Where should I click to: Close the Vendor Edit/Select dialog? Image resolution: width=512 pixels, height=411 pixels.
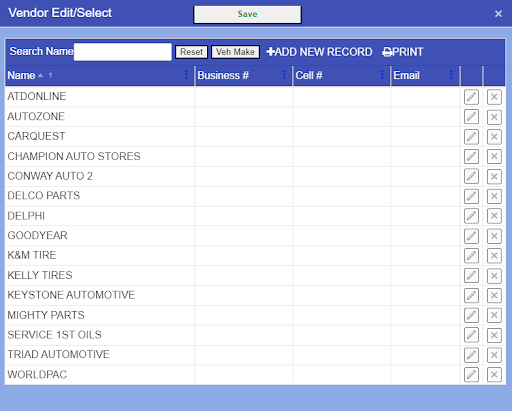point(498,14)
